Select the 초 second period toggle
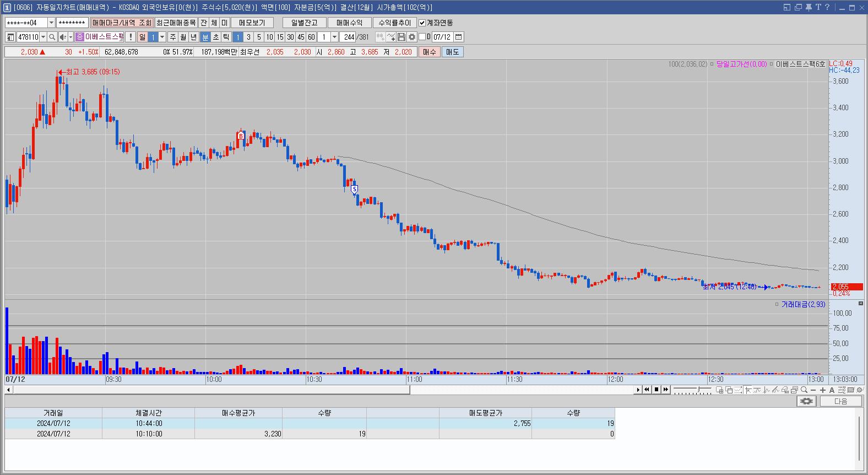868x475 pixels. click(216, 37)
